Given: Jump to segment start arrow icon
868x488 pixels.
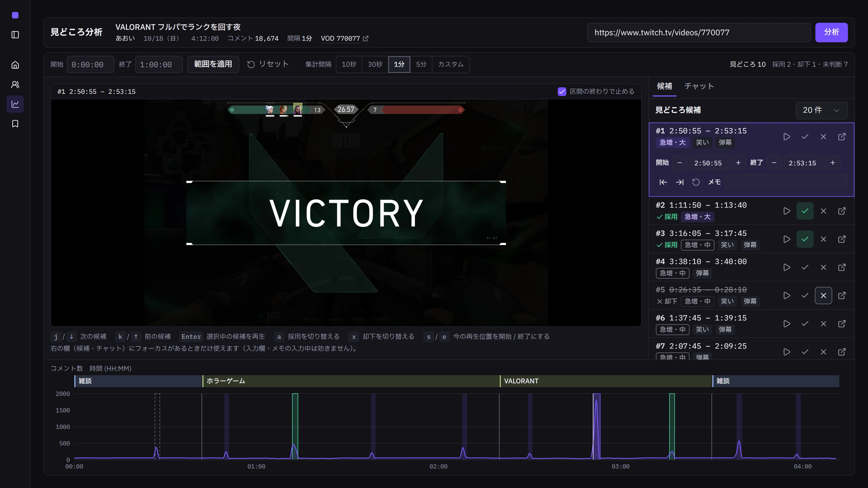Looking at the screenshot, I should click(x=663, y=182).
